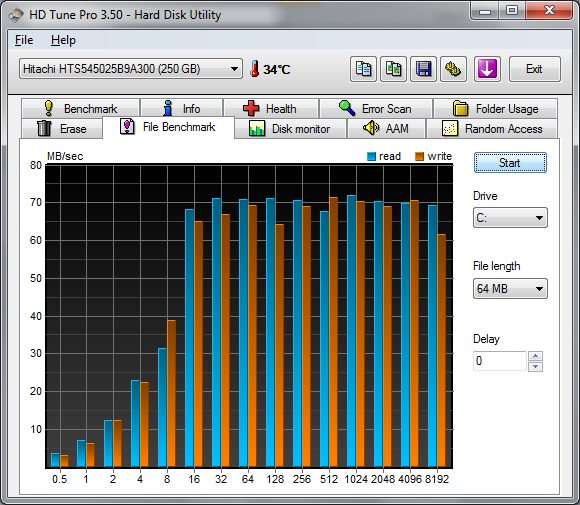Open the options wrench icon
This screenshot has width=580, height=505.
coord(453,69)
